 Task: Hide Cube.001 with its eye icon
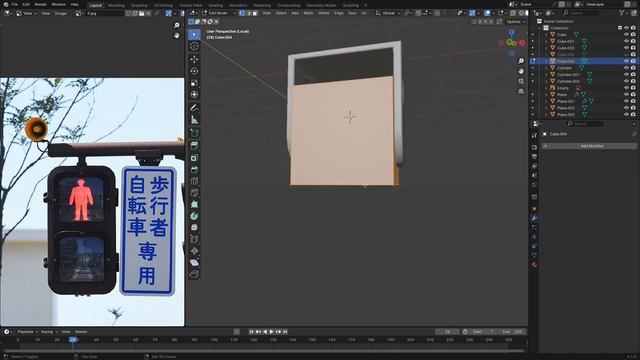point(626,41)
